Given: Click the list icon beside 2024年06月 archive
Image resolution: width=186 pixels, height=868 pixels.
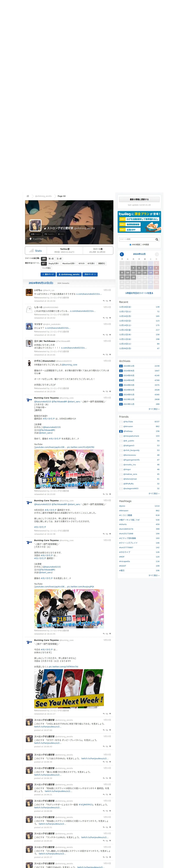Looking at the screenshot, I should [x=121, y=371].
